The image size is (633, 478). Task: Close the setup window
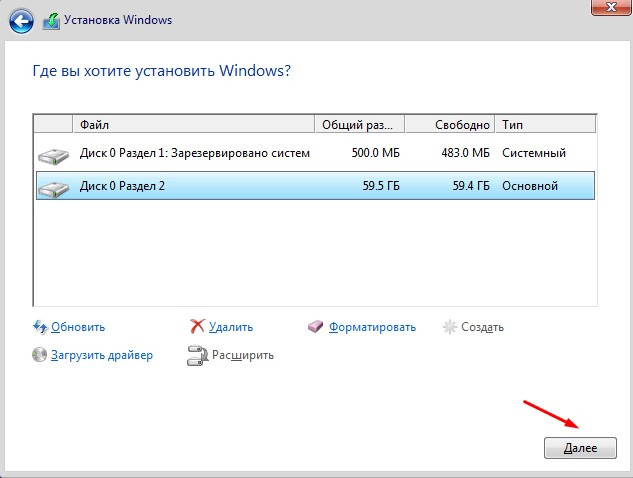pyautogui.click(x=611, y=7)
